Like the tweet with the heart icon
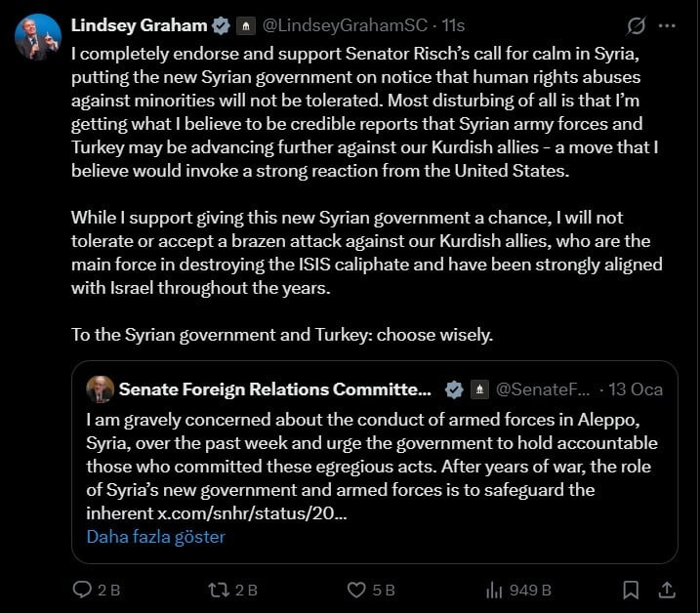This screenshot has width=700, height=613. coord(357,590)
